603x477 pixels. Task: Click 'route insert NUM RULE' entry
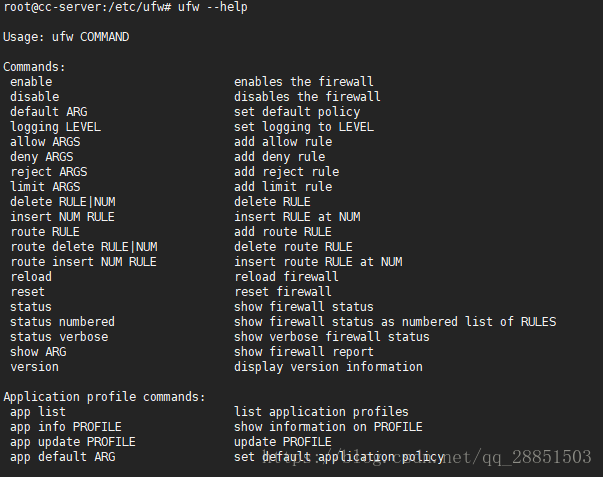coord(83,262)
